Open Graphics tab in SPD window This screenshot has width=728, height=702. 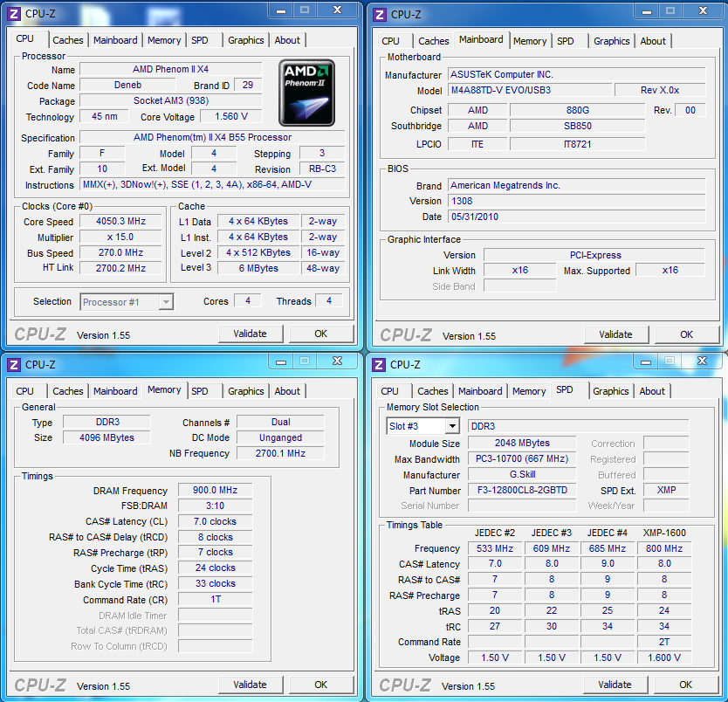point(610,391)
